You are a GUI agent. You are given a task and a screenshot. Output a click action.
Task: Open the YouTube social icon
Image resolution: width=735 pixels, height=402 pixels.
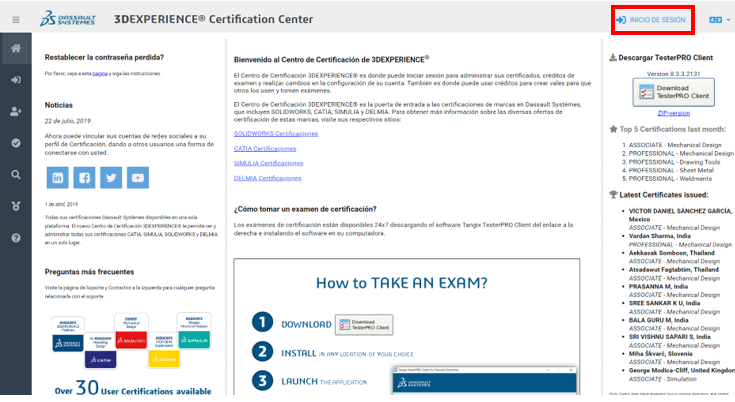click(138, 178)
